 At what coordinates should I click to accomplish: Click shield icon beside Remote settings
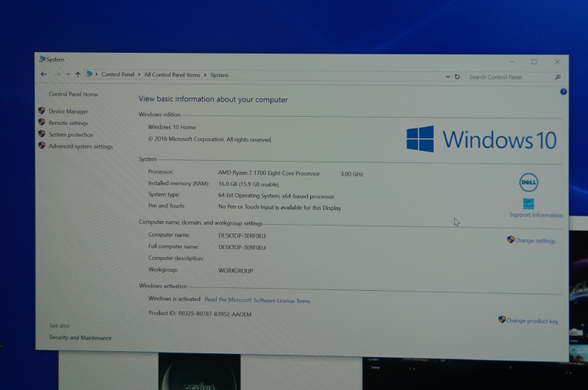click(42, 122)
